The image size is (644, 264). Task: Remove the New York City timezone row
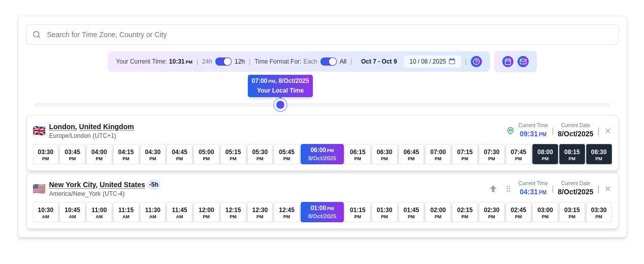[x=608, y=189]
